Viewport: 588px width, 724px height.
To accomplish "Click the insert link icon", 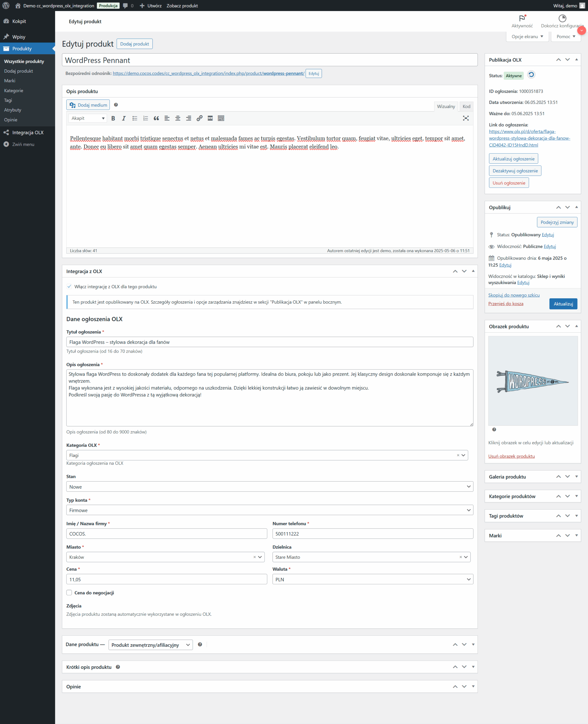I will (199, 118).
